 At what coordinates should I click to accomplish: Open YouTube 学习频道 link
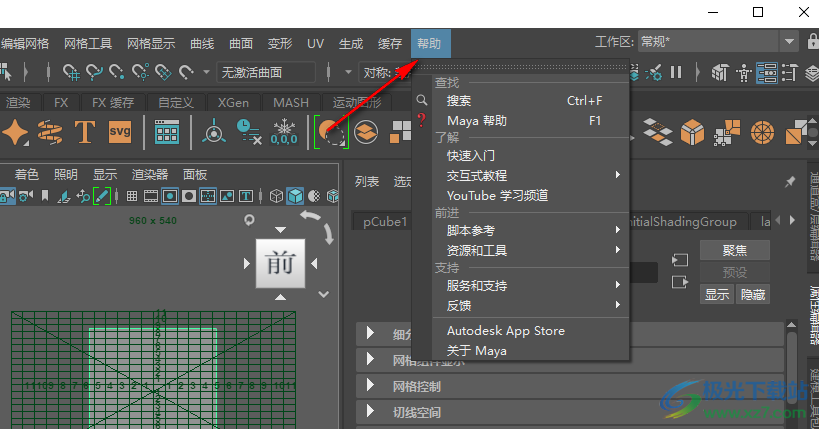coord(531,195)
